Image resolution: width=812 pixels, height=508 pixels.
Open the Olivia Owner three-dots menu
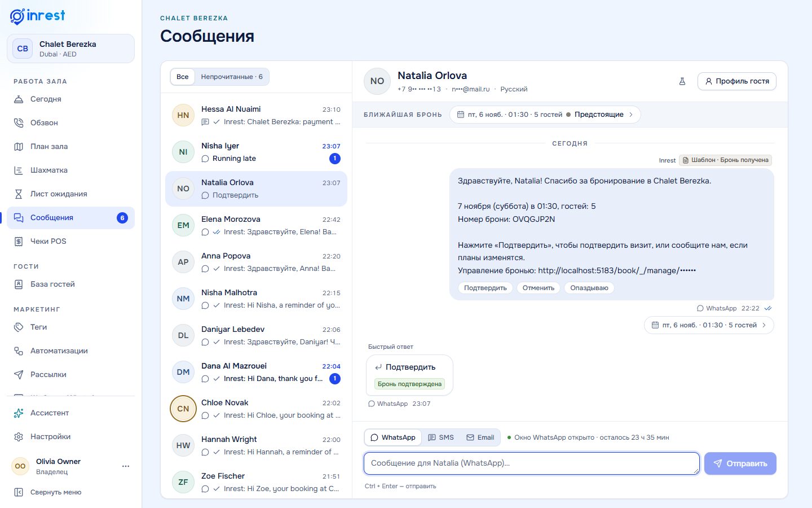point(126,466)
